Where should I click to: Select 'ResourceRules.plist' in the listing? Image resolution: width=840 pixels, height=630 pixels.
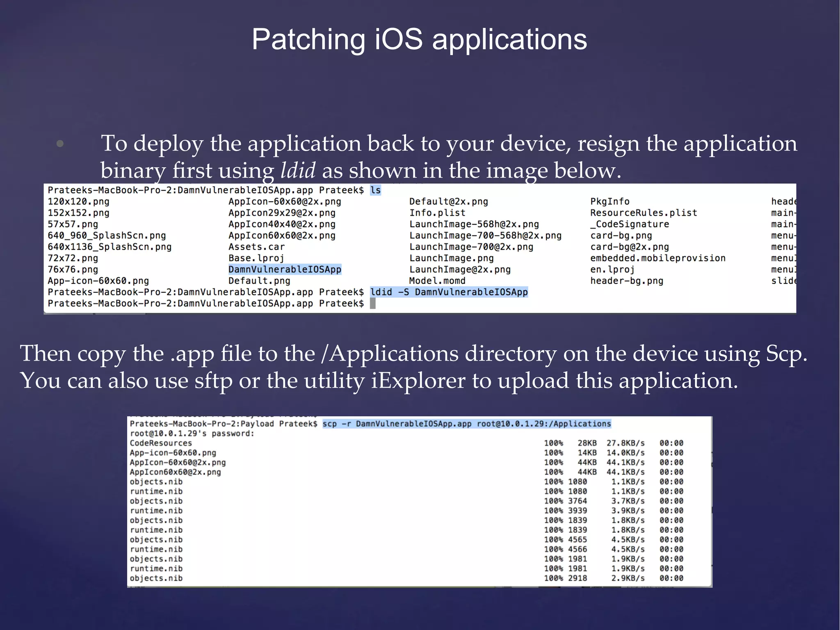pos(644,213)
